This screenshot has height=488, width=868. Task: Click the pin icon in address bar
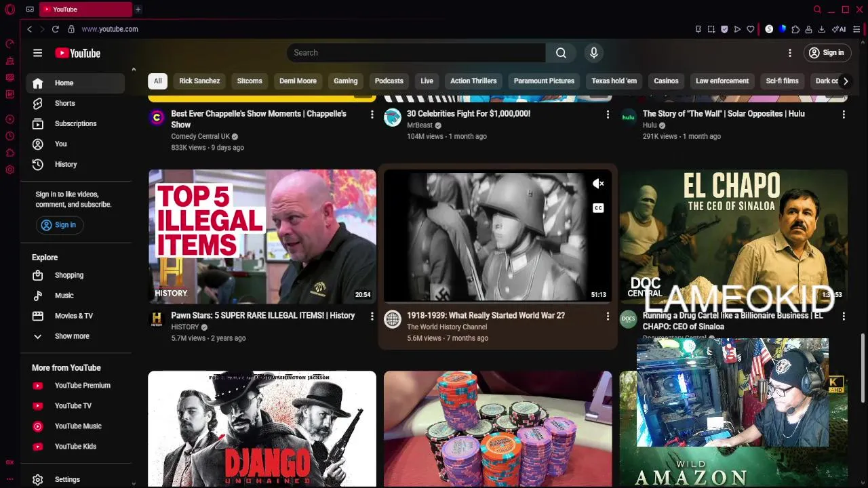point(698,29)
